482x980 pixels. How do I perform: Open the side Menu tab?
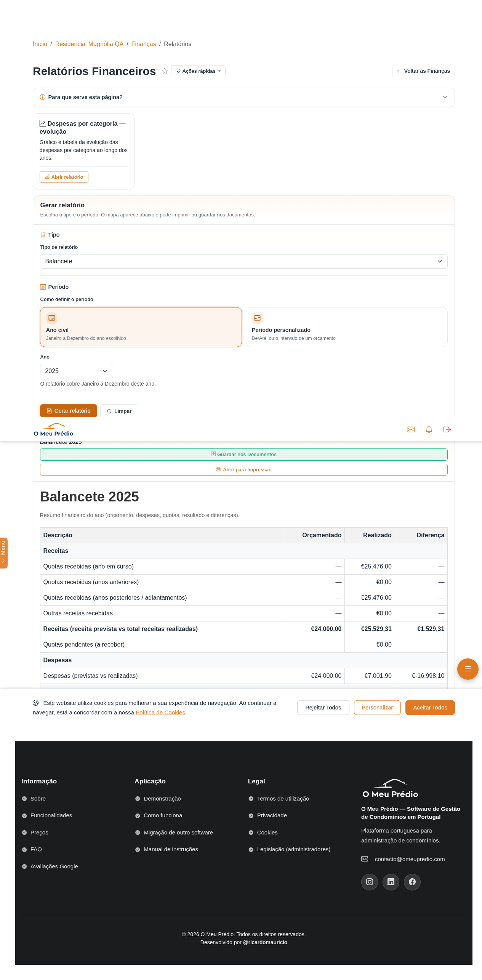[3, 553]
